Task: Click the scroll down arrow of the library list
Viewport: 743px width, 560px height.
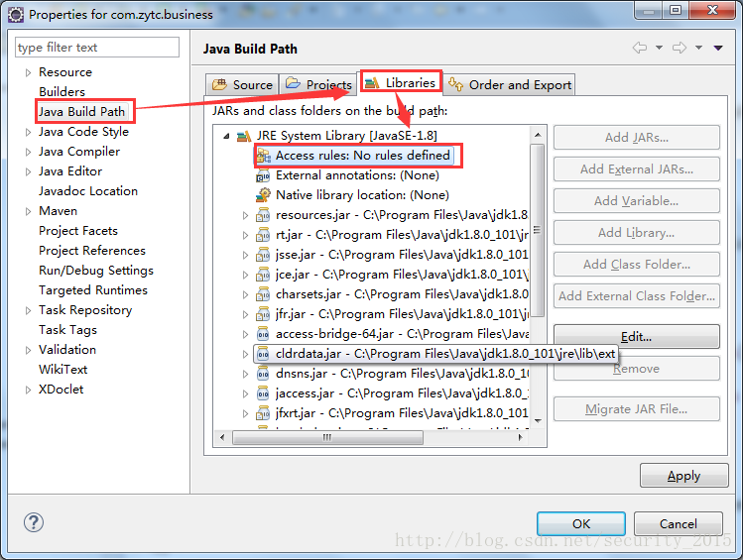Action: point(538,421)
